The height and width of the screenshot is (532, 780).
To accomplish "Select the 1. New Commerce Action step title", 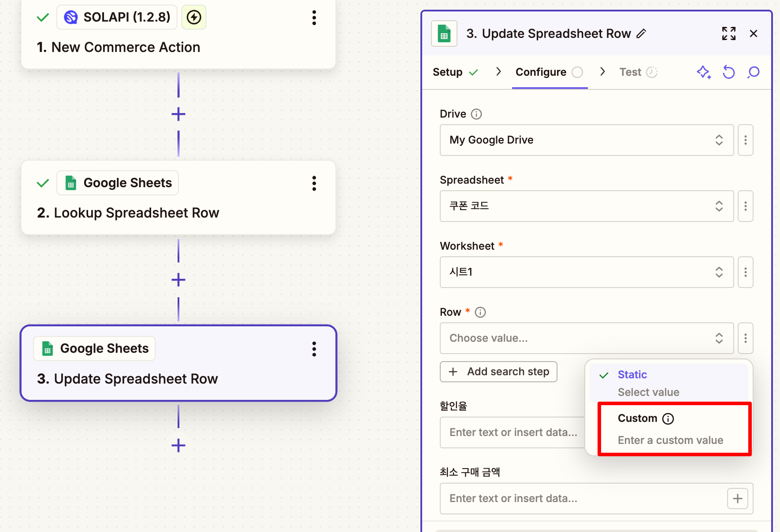I will pos(119,47).
